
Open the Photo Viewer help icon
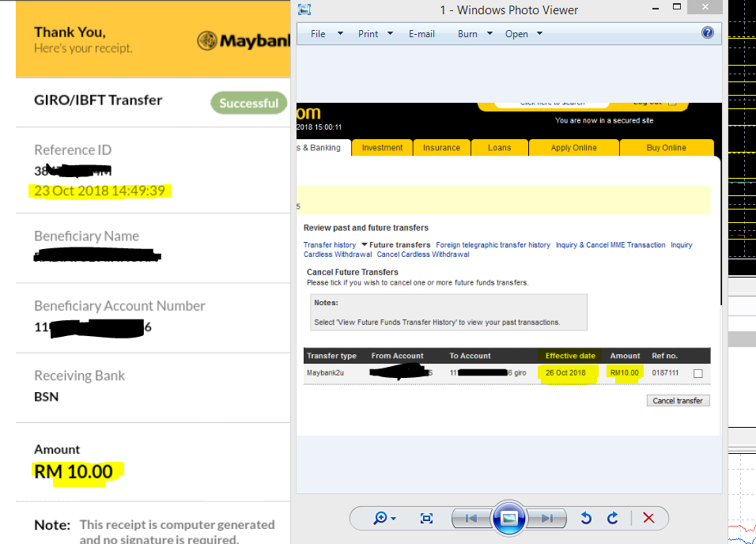(x=707, y=32)
